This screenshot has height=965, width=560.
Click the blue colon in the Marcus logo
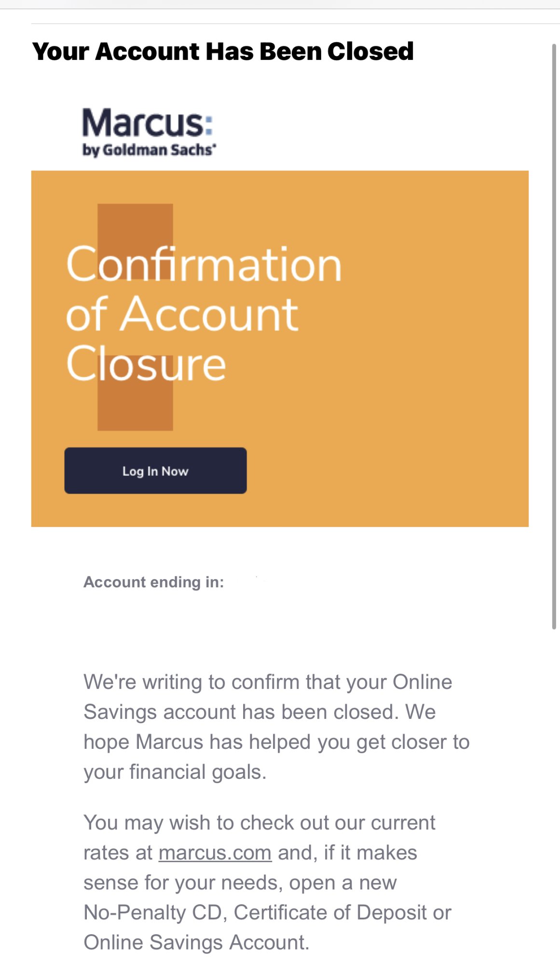(x=208, y=124)
